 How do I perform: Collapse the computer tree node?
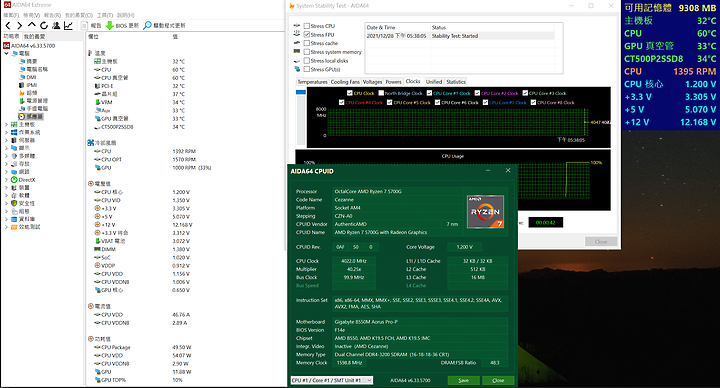[6, 54]
